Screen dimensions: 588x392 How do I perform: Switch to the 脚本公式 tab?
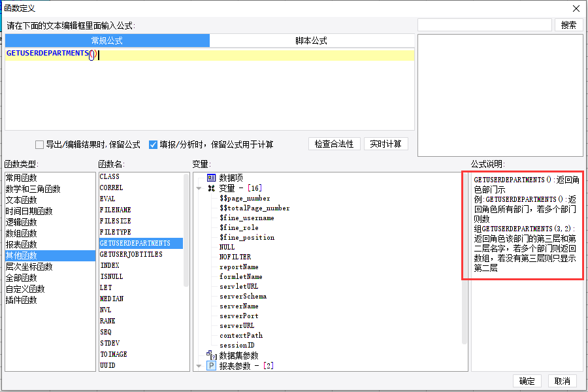(312, 41)
